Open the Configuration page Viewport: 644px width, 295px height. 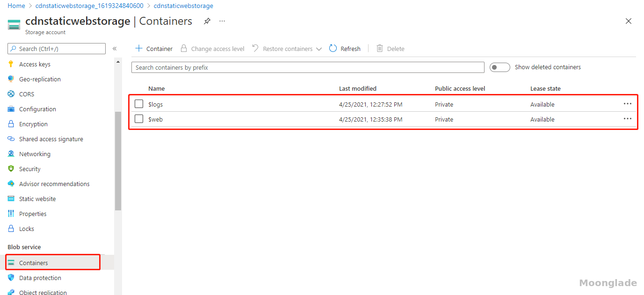click(37, 109)
